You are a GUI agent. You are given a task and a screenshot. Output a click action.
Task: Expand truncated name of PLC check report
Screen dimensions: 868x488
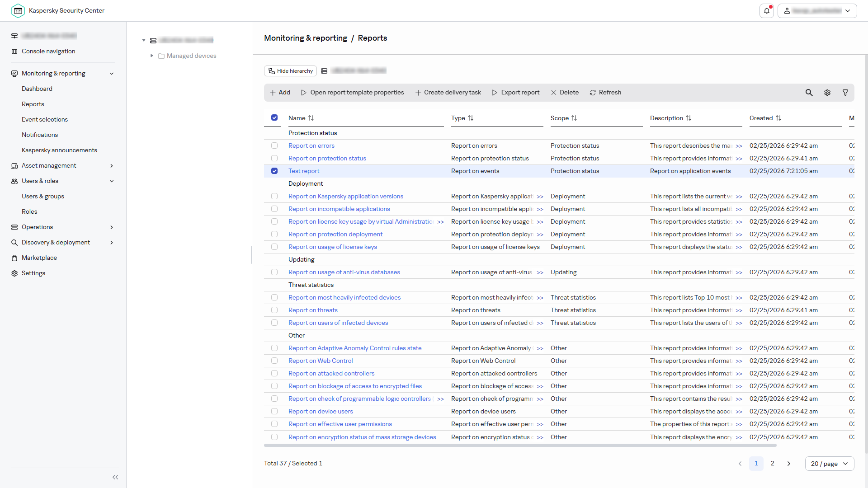pos(441,399)
